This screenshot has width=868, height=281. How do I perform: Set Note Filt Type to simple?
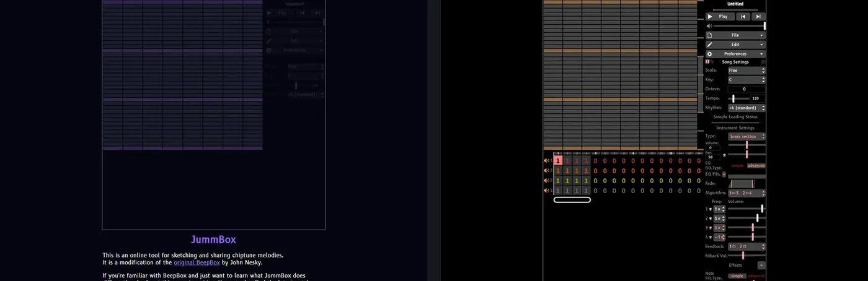point(737,276)
